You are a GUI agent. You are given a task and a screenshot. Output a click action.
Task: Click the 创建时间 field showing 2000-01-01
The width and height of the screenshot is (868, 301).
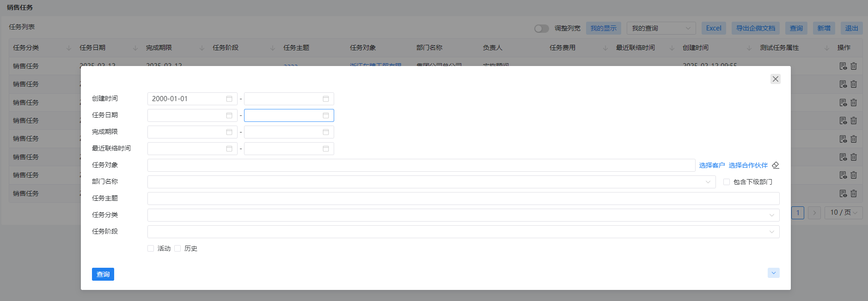(192, 99)
